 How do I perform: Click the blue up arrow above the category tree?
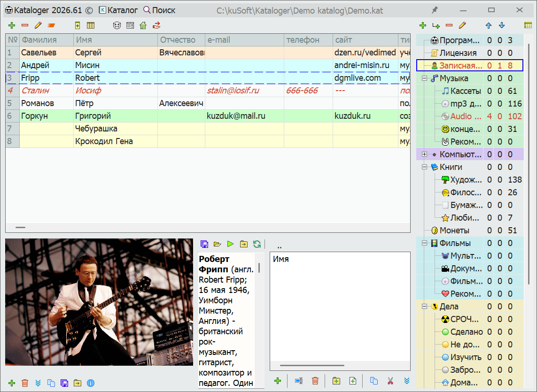(489, 25)
